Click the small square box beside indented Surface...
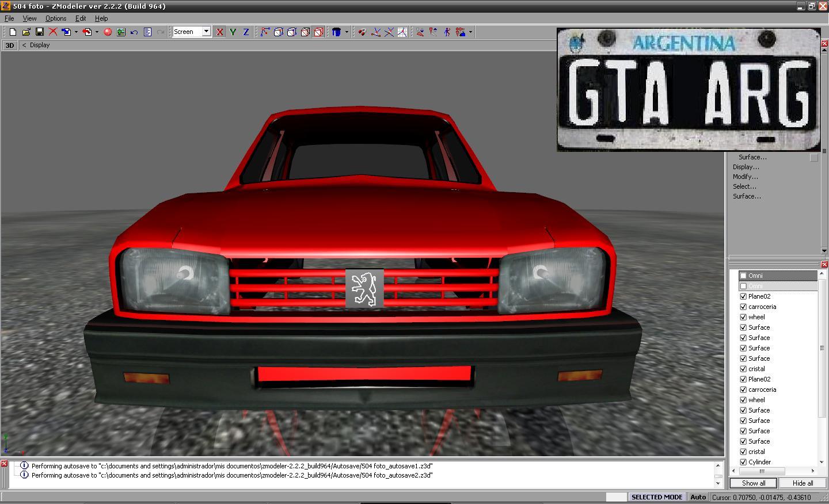The image size is (829, 504). [814, 157]
